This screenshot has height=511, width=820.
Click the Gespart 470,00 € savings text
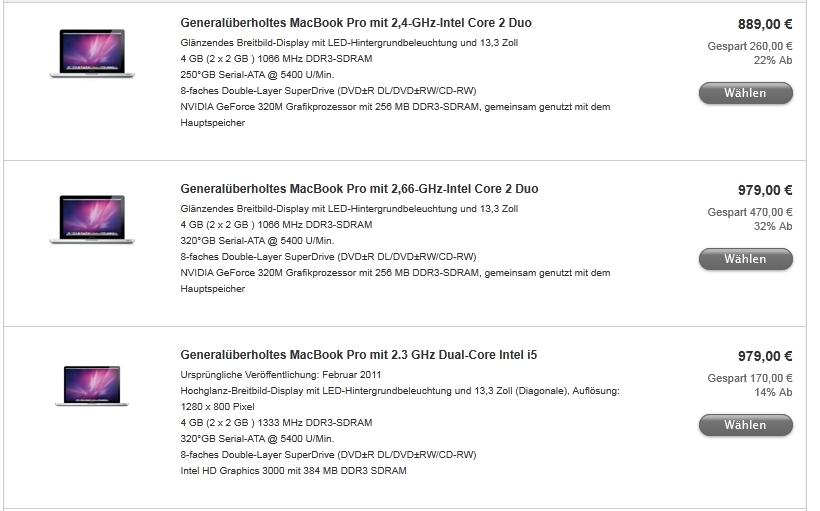pyautogui.click(x=750, y=212)
